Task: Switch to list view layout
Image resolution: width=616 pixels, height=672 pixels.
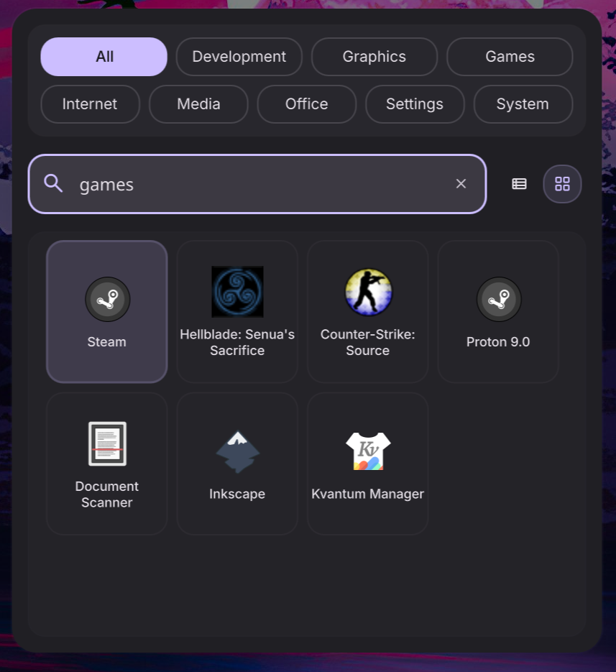Action: tap(519, 183)
